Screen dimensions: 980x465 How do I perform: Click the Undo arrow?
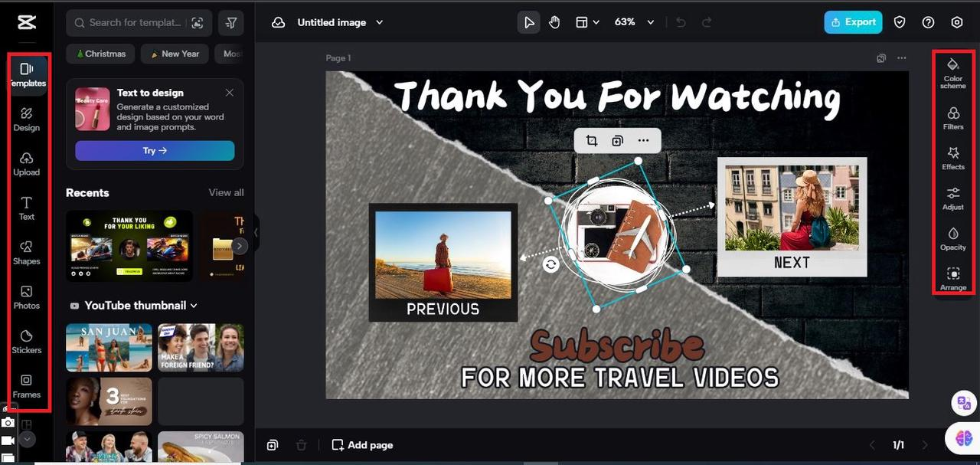681,22
